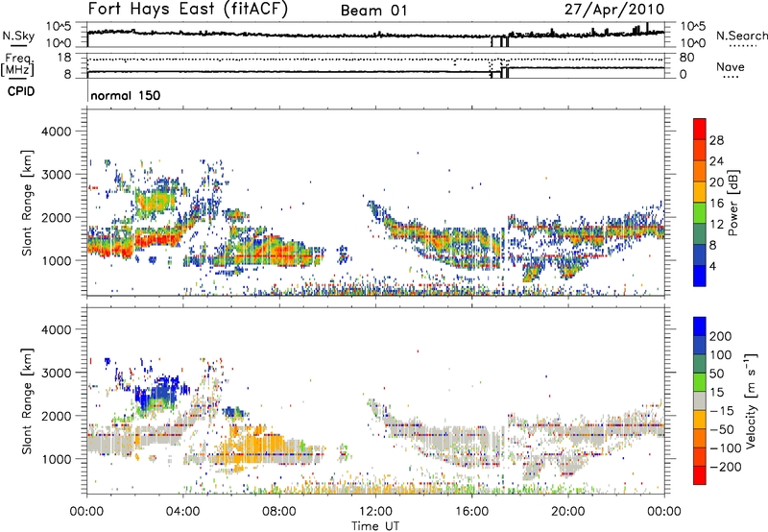Click the '15' label on velocity colorbar
Viewport: 768px width, 532px height.
716,393
